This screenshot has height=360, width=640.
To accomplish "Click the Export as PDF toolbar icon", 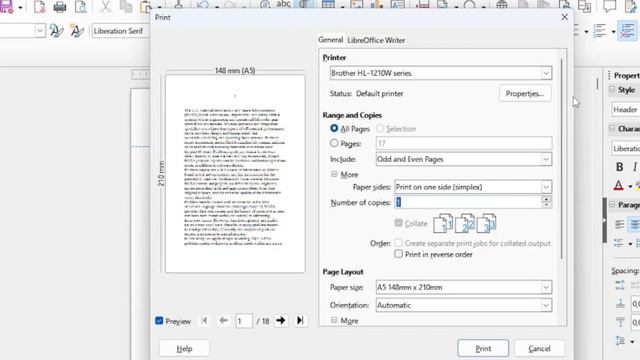I will click(40, 7).
